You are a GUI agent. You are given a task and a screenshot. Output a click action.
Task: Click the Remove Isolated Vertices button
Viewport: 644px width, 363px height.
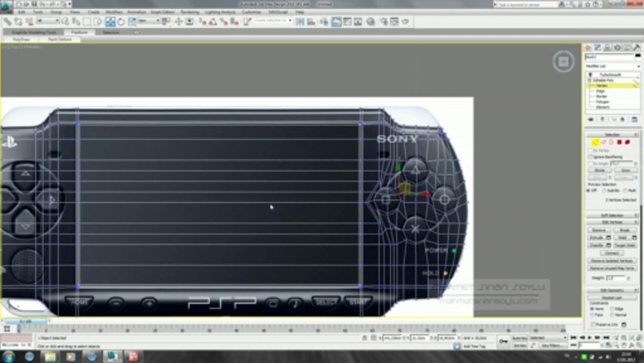(612, 261)
